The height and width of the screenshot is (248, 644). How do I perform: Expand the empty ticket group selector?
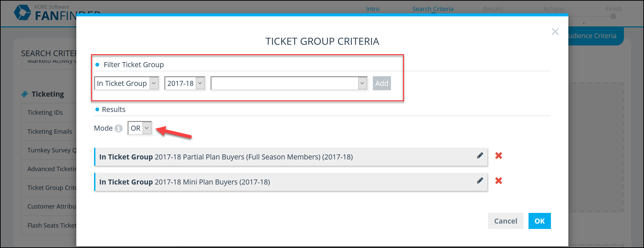289,83
